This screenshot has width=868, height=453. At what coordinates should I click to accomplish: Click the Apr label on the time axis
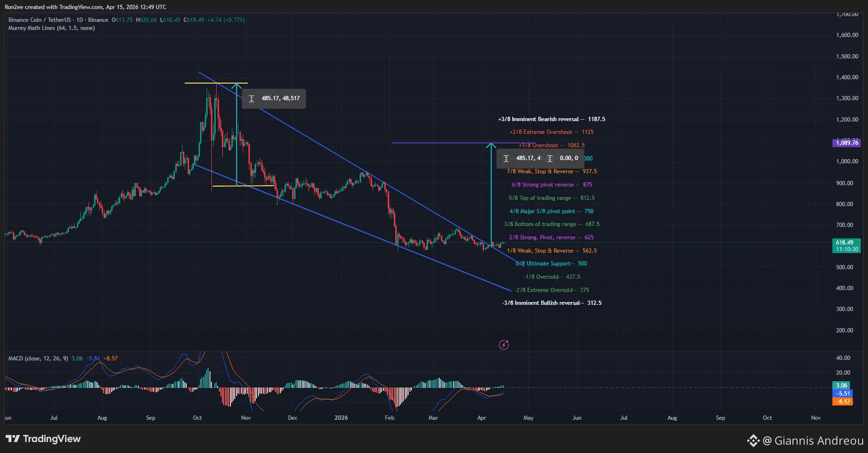[482, 418]
